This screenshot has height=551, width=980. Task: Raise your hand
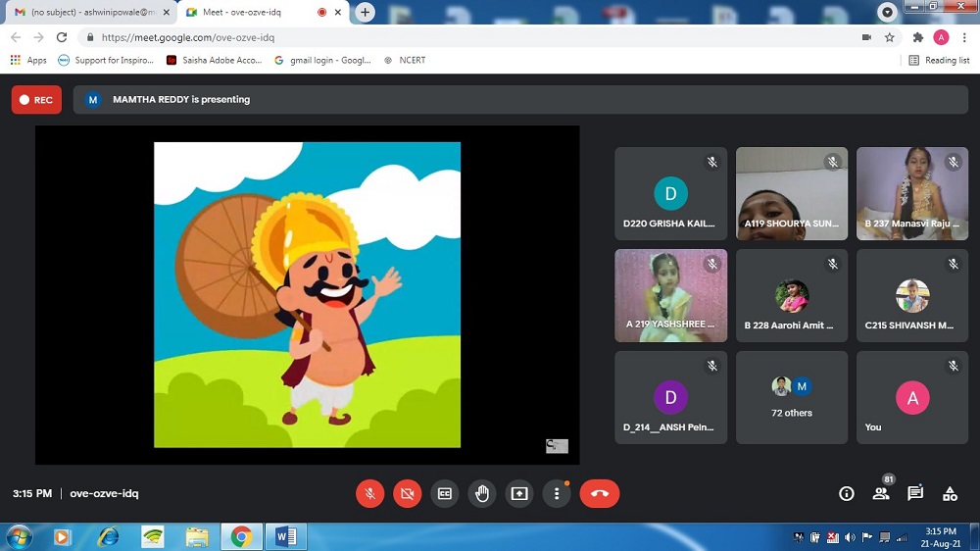pyautogui.click(x=481, y=494)
